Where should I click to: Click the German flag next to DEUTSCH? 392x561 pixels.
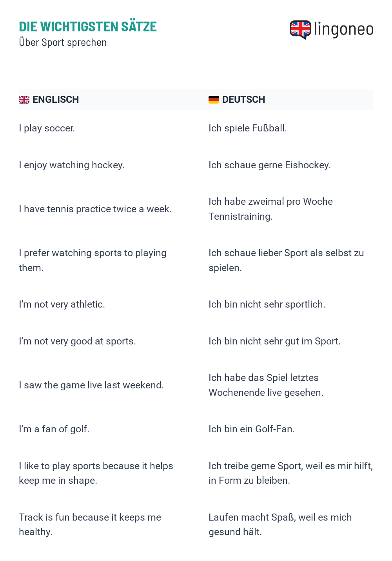[x=214, y=100]
